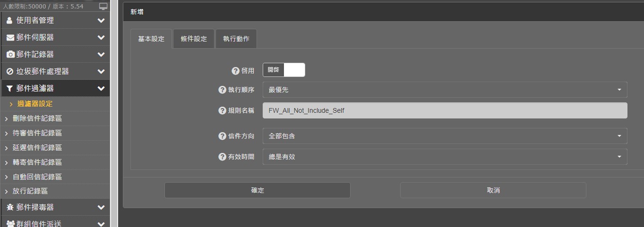The width and height of the screenshot is (644, 227).
Task: Switch to the 條件設定 tab
Action: click(x=194, y=39)
